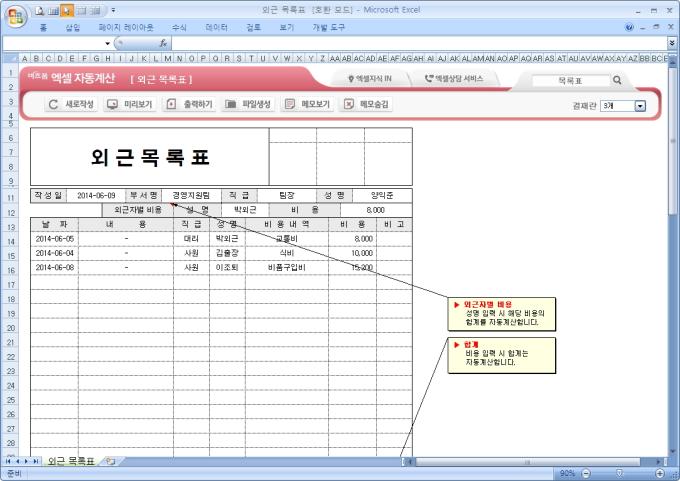This screenshot has width=680, height=481.
Task: Select date cell 2014-06-08
Action: (x=55, y=268)
